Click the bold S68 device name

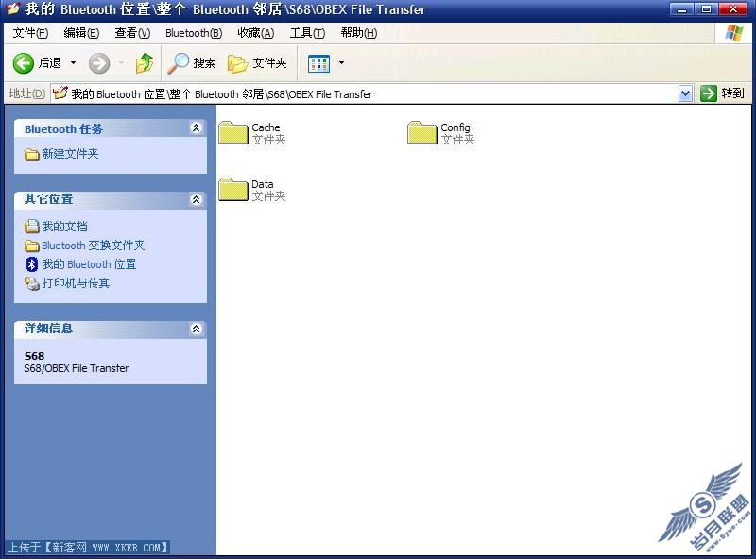[34, 356]
